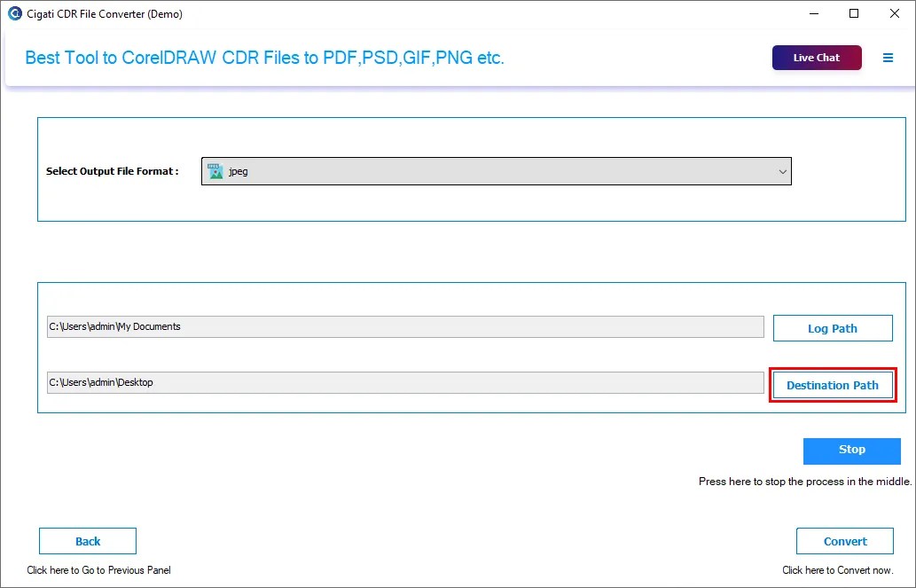Click Convert to start conversion
Image resolution: width=916 pixels, height=588 pixels.
[x=844, y=541]
